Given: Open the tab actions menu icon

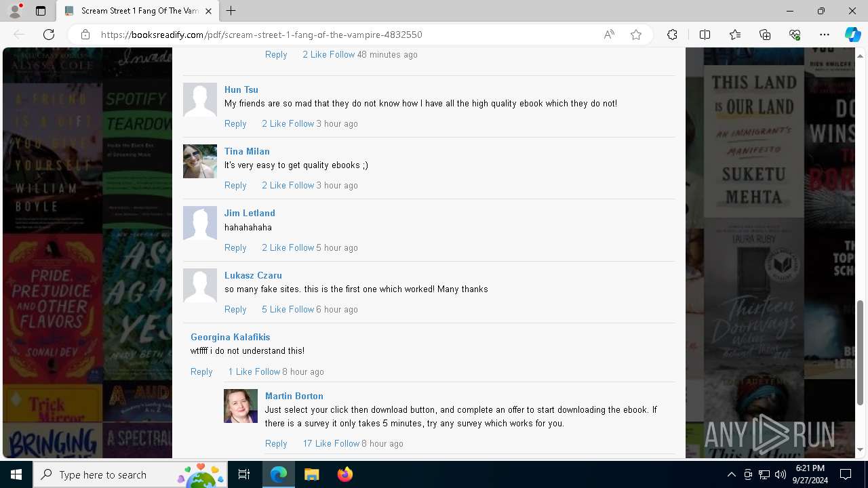Looking at the screenshot, I should [x=41, y=11].
